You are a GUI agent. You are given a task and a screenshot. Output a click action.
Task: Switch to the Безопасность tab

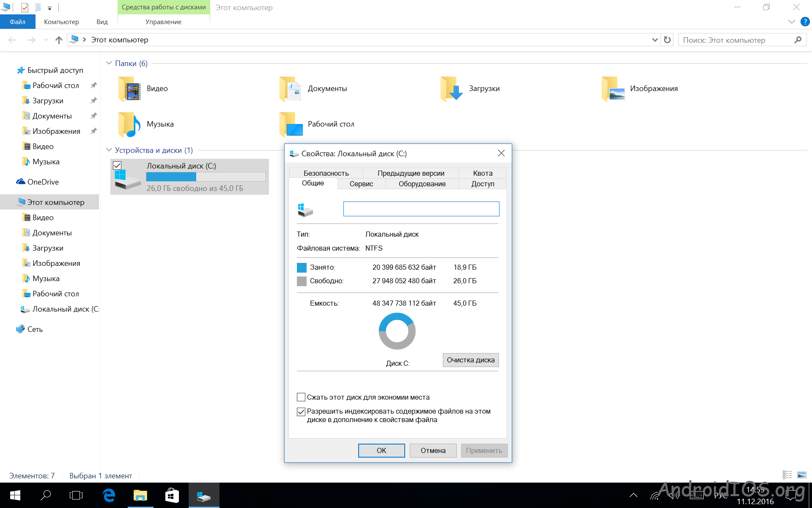(326, 173)
